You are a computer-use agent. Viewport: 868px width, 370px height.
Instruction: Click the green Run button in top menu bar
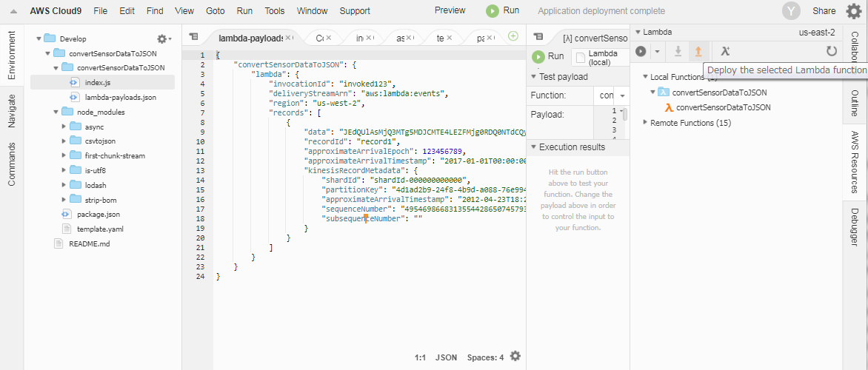(x=503, y=10)
